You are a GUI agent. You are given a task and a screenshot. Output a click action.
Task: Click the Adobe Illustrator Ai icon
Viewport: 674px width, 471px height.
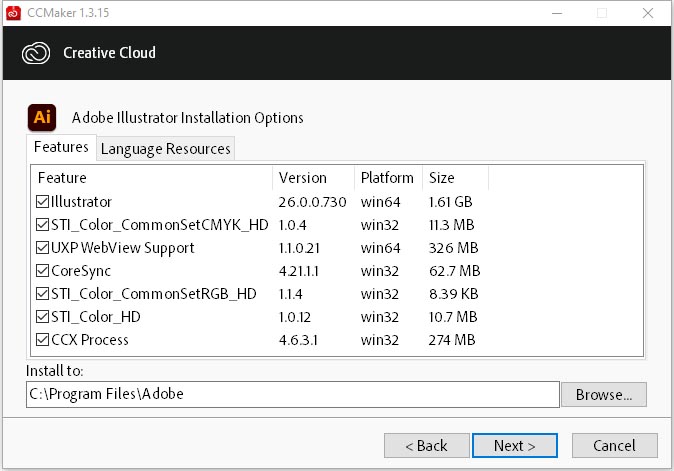[x=42, y=117]
